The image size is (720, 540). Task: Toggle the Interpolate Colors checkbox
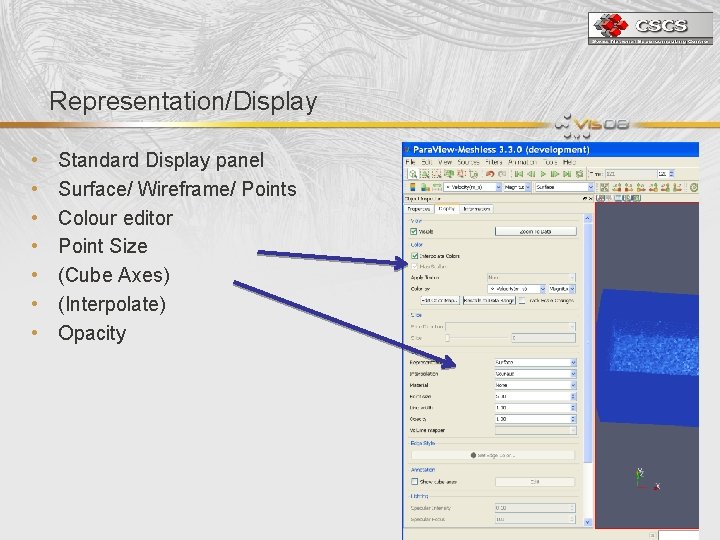pos(415,256)
